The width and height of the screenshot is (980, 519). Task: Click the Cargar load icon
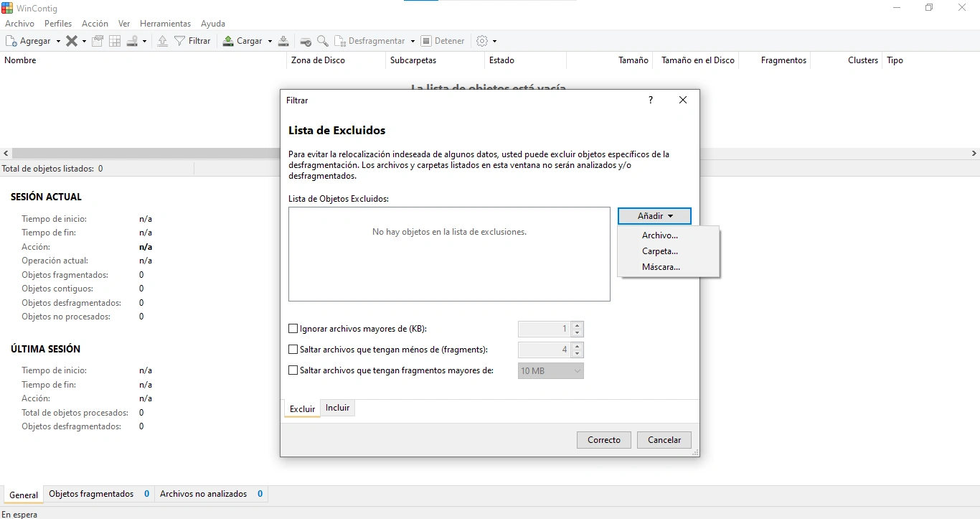pos(228,41)
